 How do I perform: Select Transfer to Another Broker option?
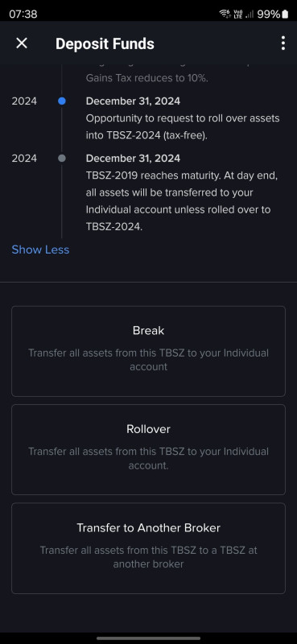point(148,548)
